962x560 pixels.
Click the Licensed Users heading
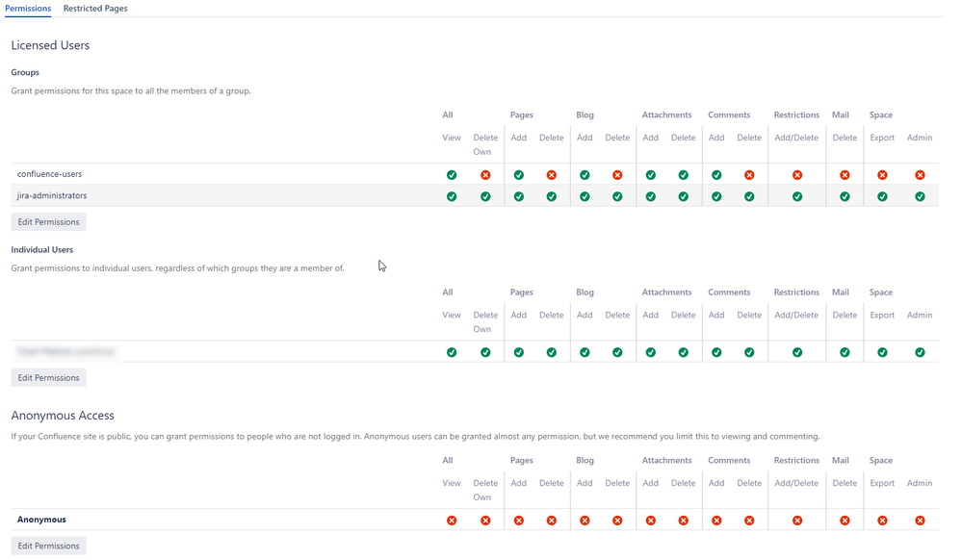click(x=50, y=45)
